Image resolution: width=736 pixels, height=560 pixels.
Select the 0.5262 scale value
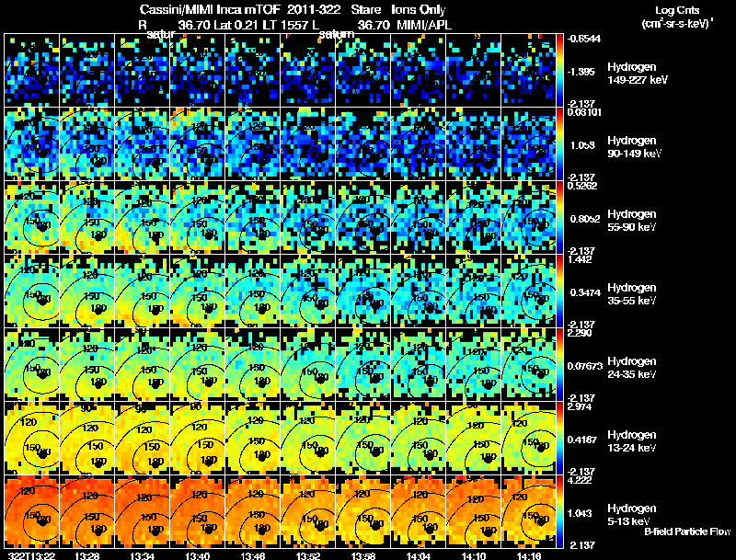[582, 186]
